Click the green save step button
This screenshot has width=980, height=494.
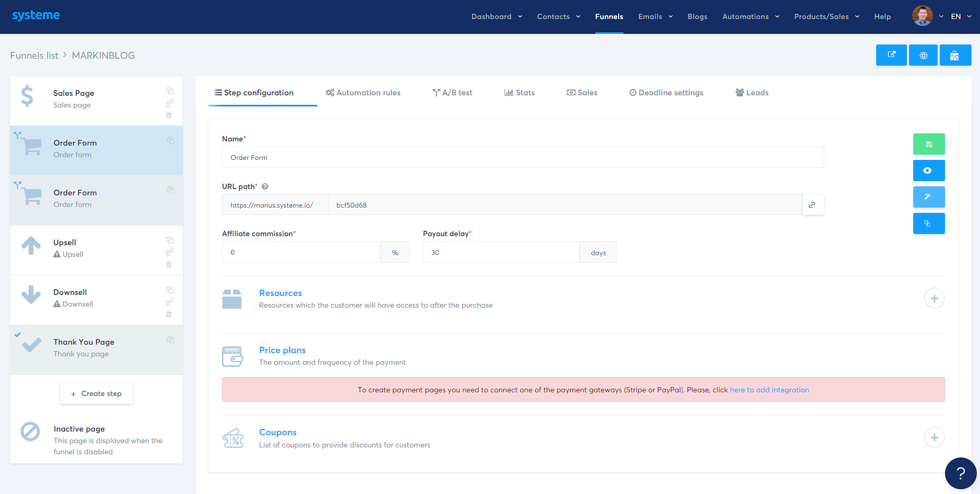coord(929,144)
